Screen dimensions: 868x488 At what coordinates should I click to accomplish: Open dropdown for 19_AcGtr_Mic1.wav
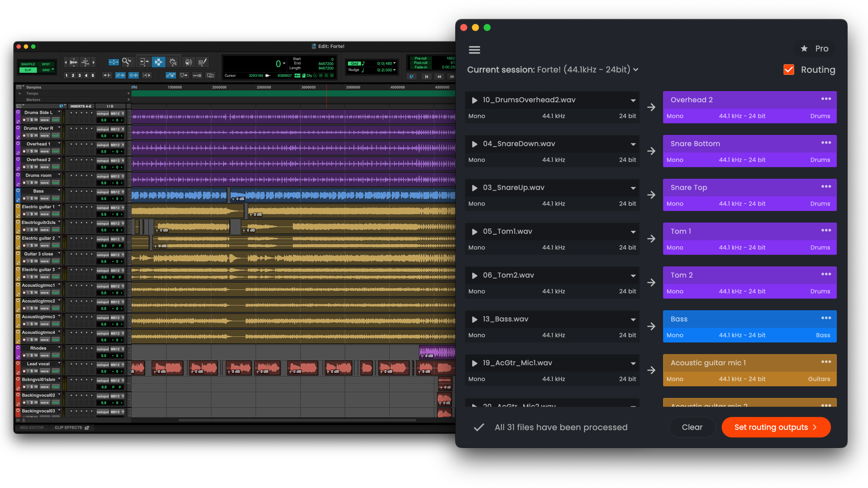pyautogui.click(x=633, y=363)
